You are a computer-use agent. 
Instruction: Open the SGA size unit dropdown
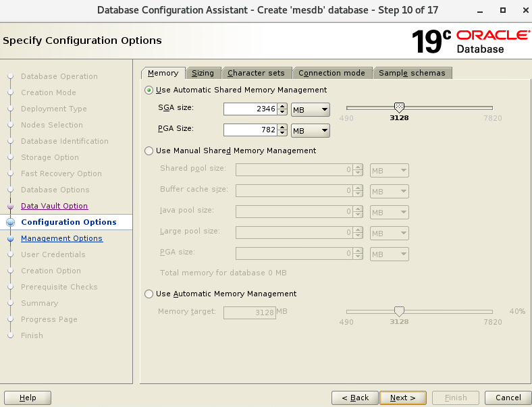tap(310, 109)
